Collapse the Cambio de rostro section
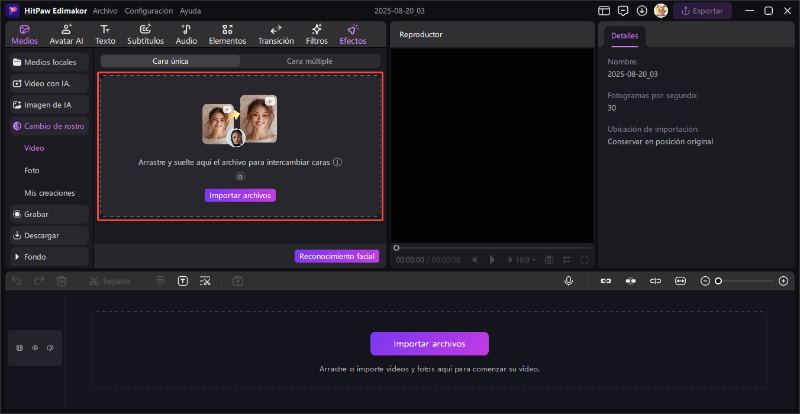800x414 pixels. (49, 126)
